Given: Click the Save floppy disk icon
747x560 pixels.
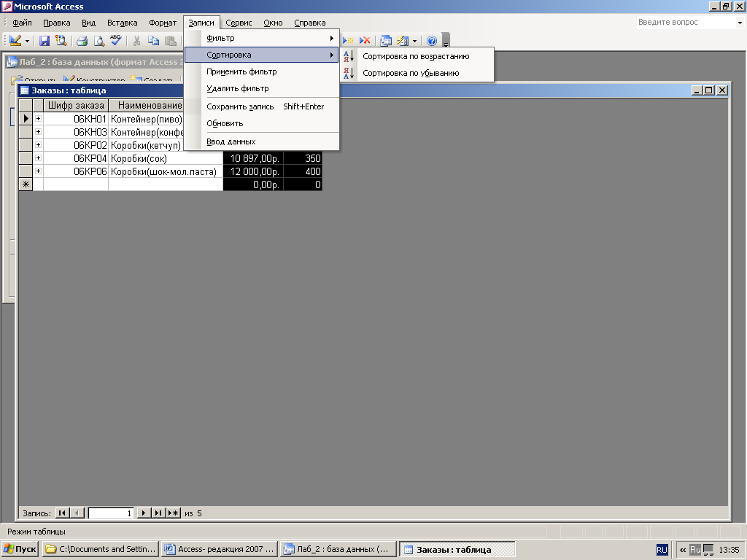Looking at the screenshot, I should (44, 41).
